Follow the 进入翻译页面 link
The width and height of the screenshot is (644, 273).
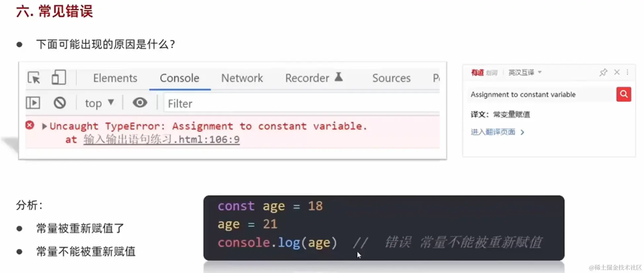point(497,132)
